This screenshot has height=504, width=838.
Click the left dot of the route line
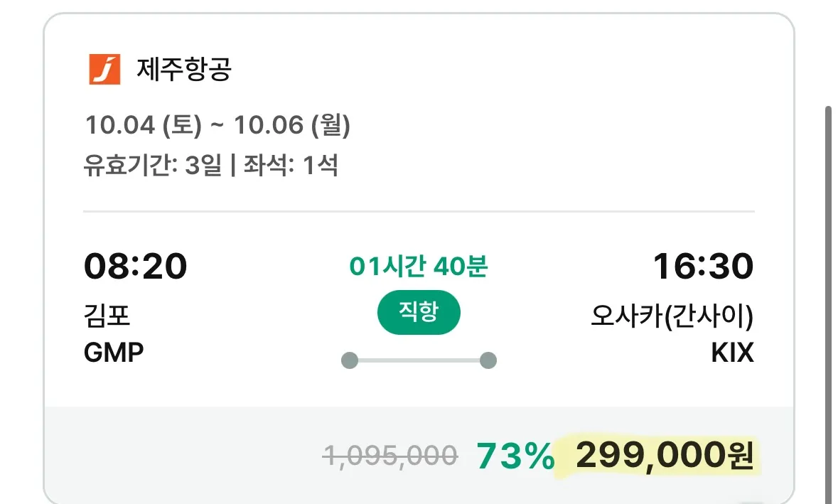[350, 360]
